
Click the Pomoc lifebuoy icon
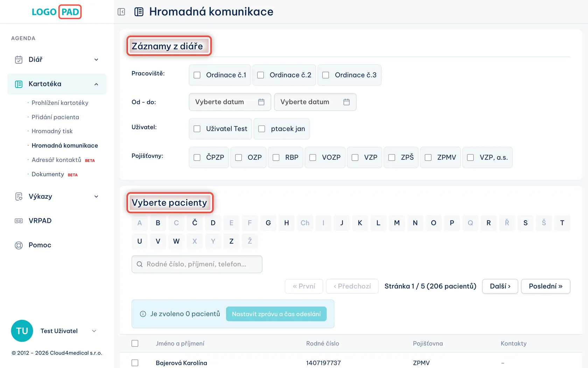19,245
